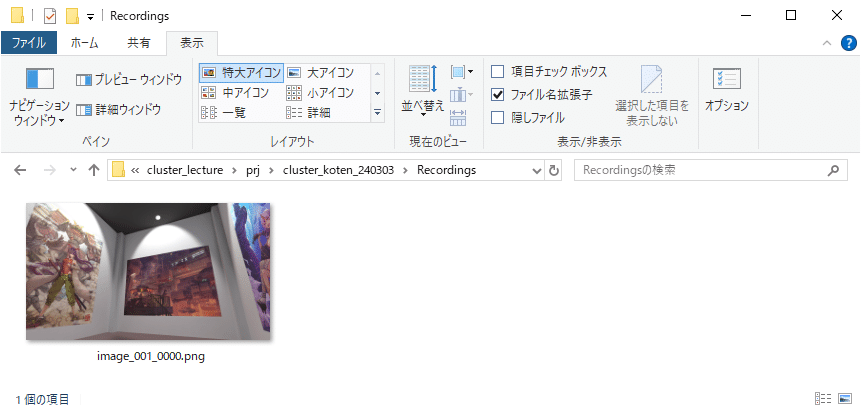Click prj in the address path

[253, 170]
